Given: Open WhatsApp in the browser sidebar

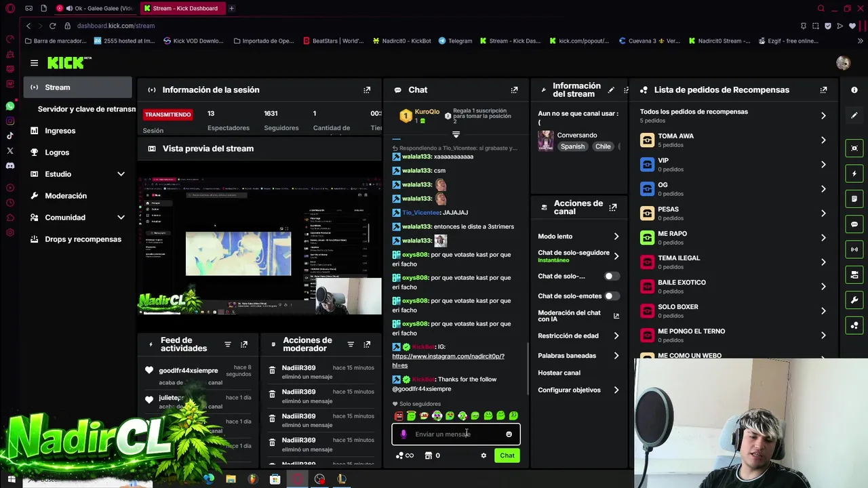Looking at the screenshot, I should [x=10, y=106].
